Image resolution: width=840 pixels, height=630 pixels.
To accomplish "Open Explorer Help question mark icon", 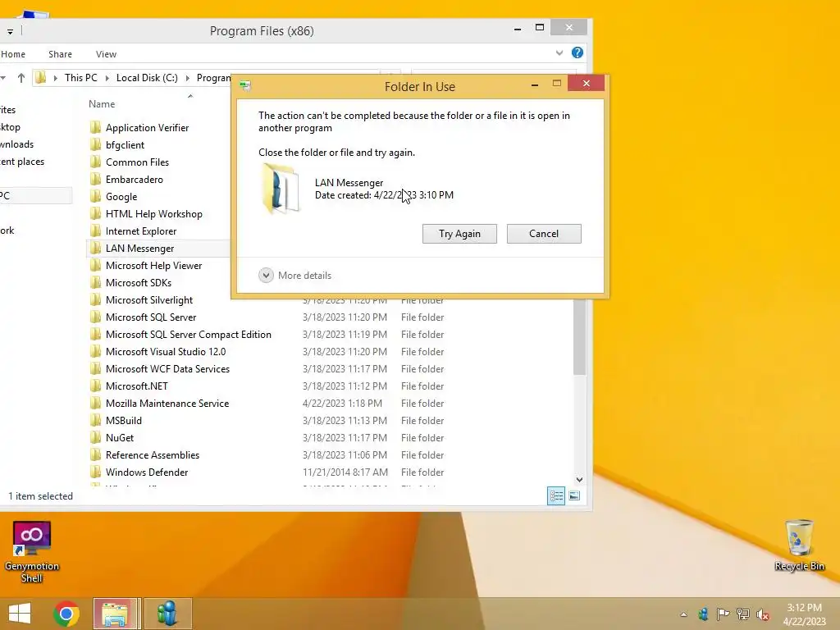I will (577, 52).
